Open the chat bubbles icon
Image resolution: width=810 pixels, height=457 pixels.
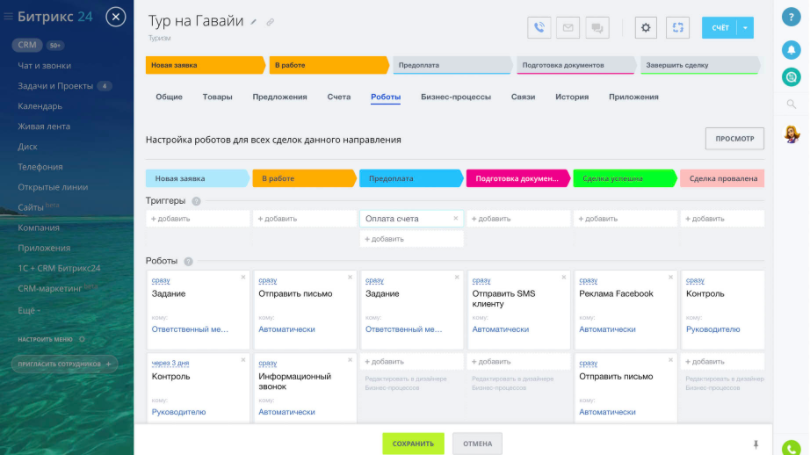(x=597, y=28)
